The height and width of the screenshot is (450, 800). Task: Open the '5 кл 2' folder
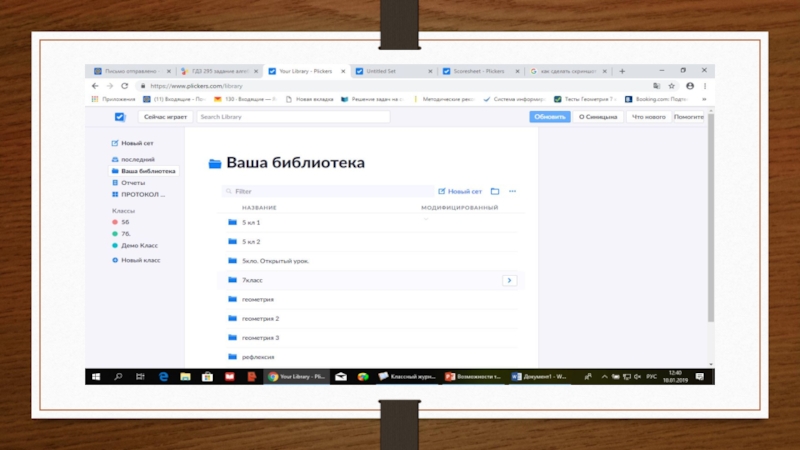tap(371, 242)
